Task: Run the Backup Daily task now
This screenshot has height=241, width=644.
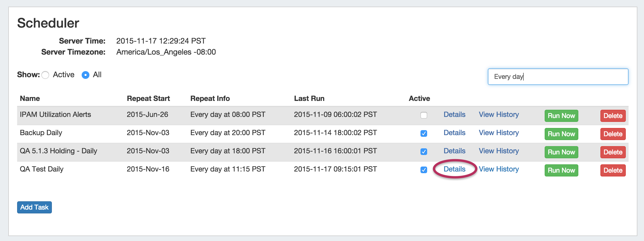Action: point(561,134)
